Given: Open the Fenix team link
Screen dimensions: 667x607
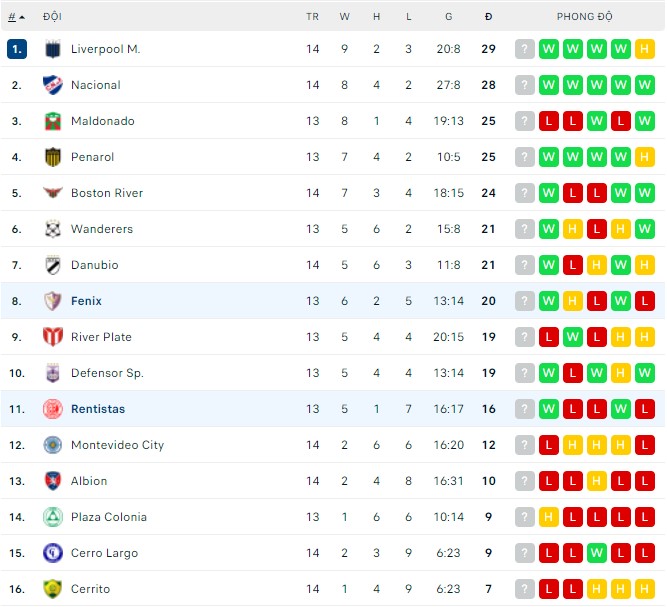Looking at the screenshot, I should pos(86,301).
